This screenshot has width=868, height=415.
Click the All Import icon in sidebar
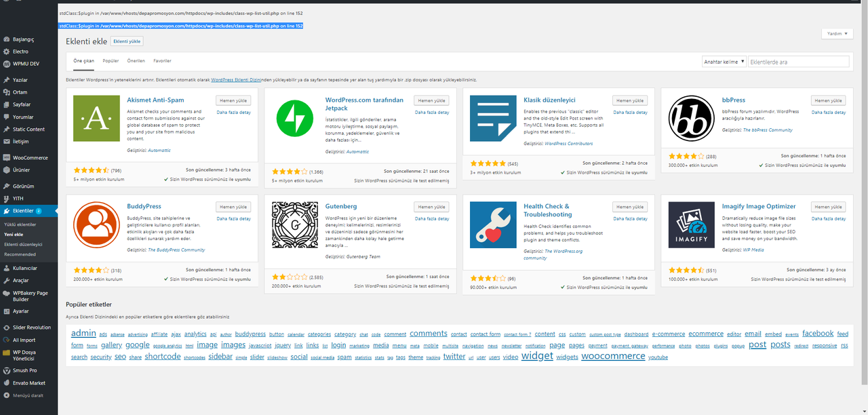pos(6,340)
